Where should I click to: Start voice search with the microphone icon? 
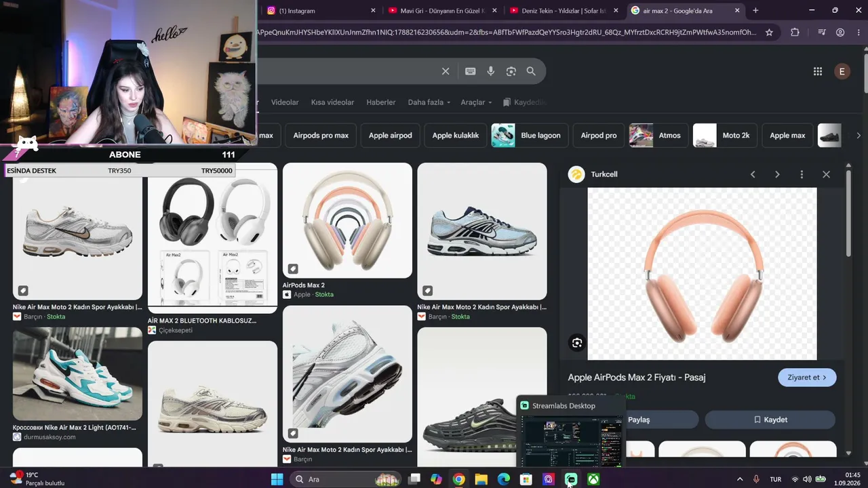point(491,71)
